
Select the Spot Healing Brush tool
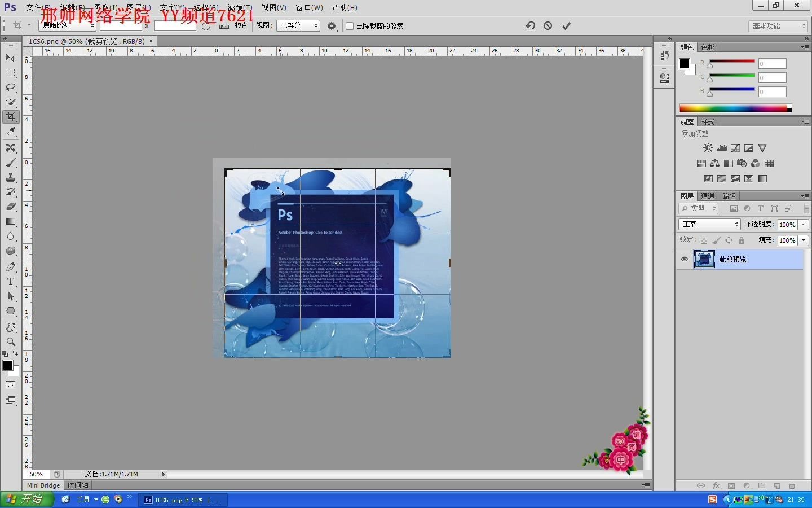click(11, 148)
